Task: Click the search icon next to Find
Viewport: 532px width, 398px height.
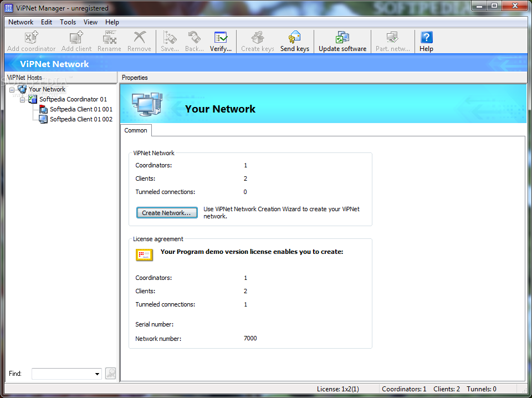Action: click(111, 373)
